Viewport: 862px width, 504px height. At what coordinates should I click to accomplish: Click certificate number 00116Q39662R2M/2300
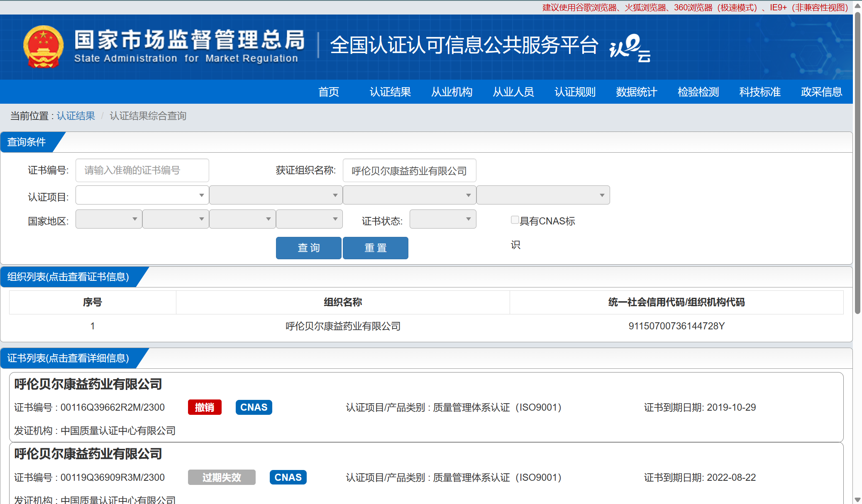click(x=113, y=407)
